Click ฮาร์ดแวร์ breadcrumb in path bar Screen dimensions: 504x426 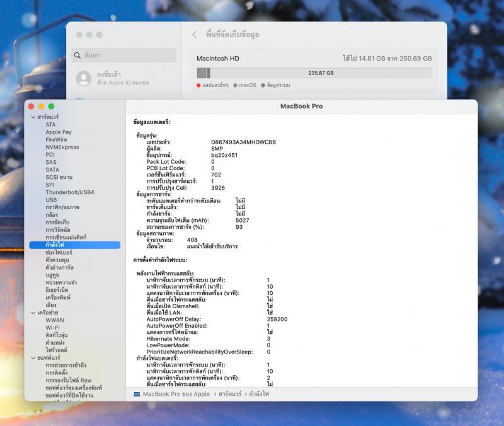click(x=230, y=394)
